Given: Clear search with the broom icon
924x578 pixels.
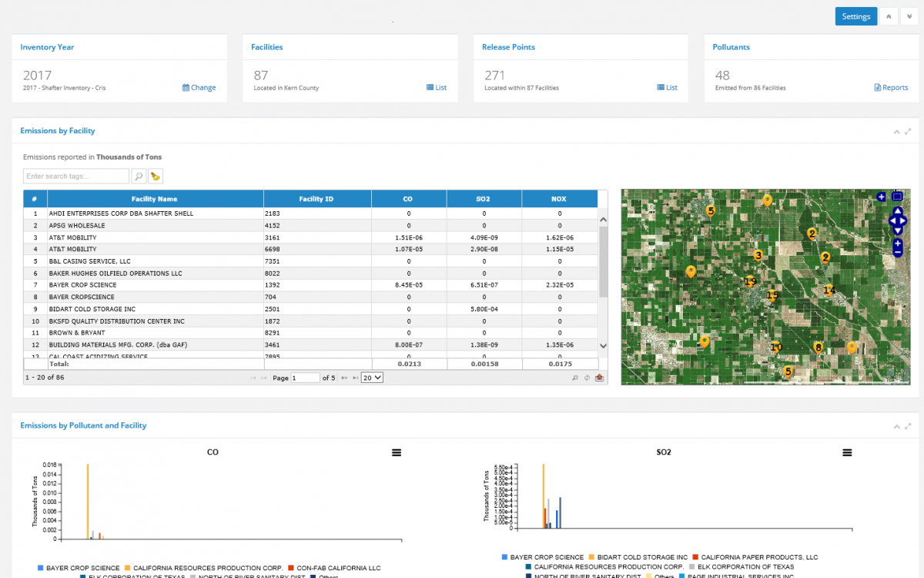Looking at the screenshot, I should click(x=156, y=176).
